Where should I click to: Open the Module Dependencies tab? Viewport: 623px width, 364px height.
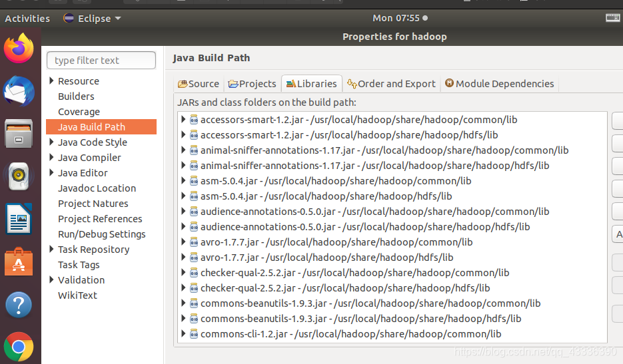point(500,84)
